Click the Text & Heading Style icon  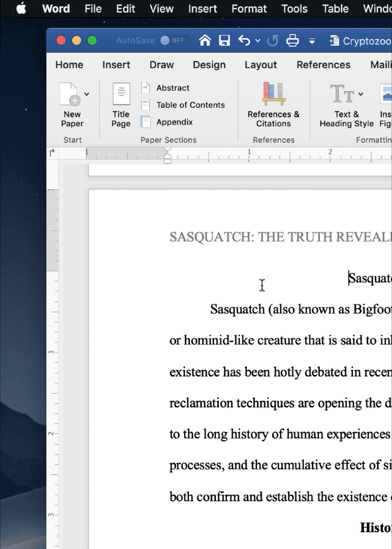click(343, 94)
